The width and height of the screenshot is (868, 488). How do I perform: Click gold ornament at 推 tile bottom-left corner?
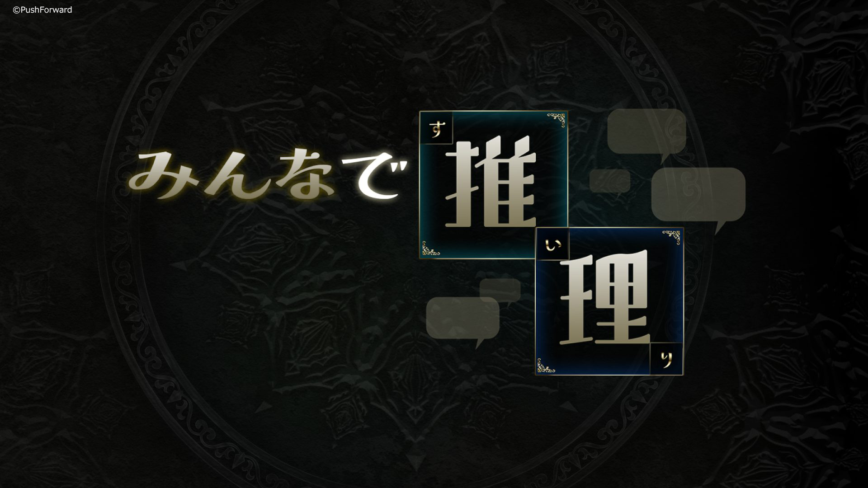[430, 249]
